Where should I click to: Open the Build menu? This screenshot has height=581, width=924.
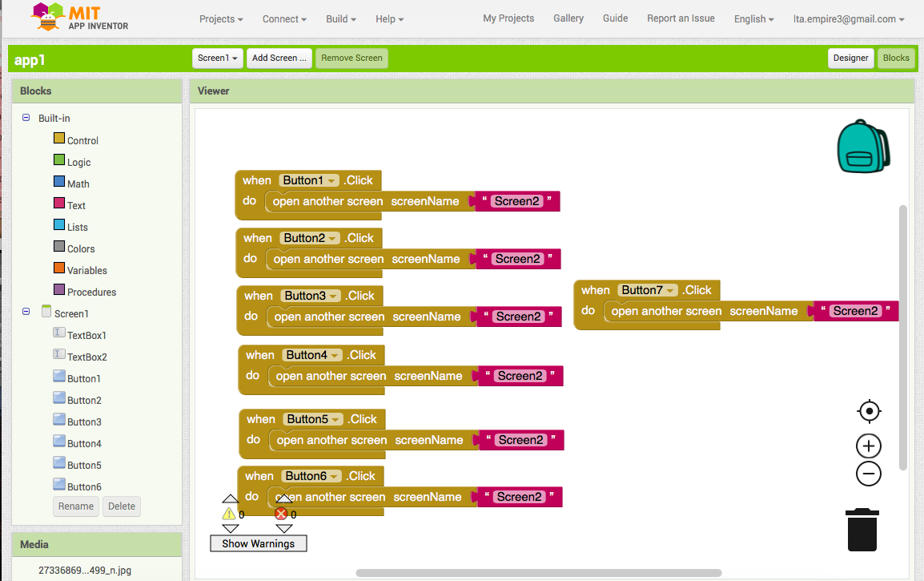coord(341,19)
